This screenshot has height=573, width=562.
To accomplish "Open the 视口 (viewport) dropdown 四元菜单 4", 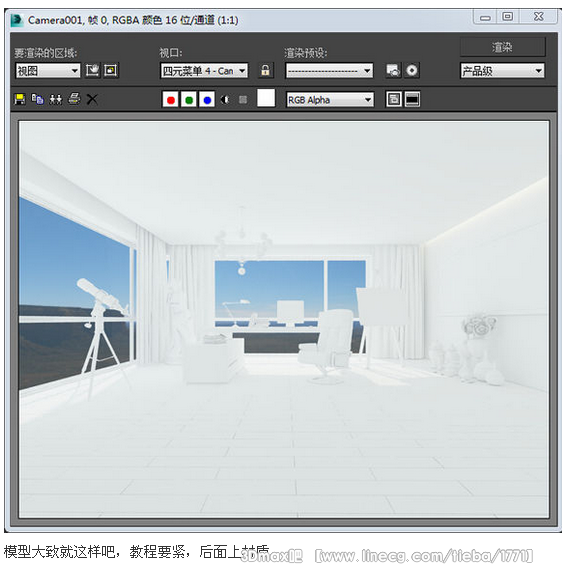I will pos(204,71).
